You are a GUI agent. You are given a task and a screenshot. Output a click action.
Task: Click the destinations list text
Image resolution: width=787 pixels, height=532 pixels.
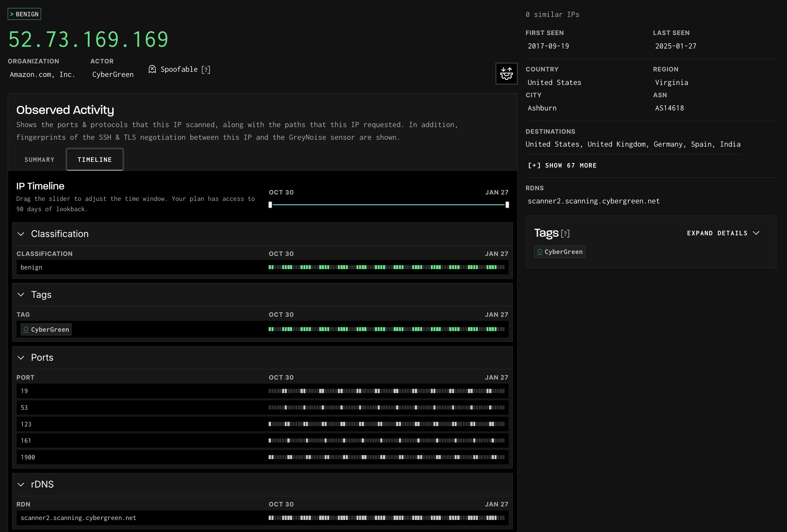click(x=633, y=144)
